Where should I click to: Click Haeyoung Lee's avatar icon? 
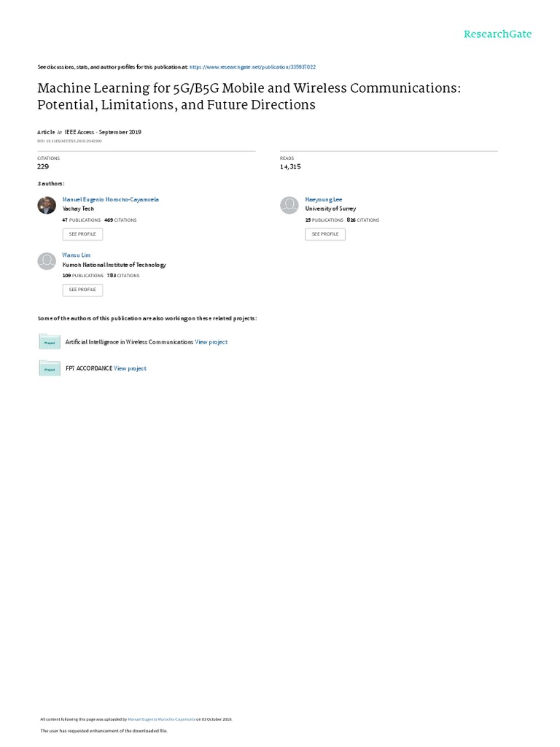click(x=289, y=205)
